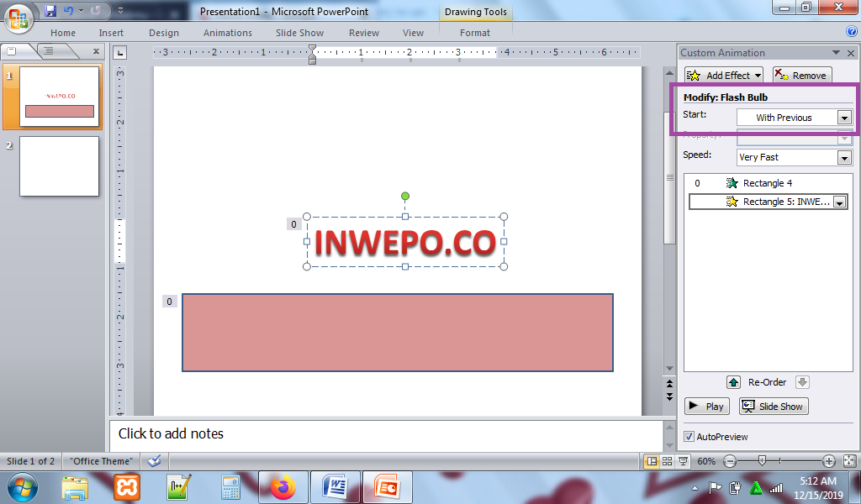This screenshot has height=504, width=861.
Task: Click the Redo icon in Quick Access
Action: [96, 10]
